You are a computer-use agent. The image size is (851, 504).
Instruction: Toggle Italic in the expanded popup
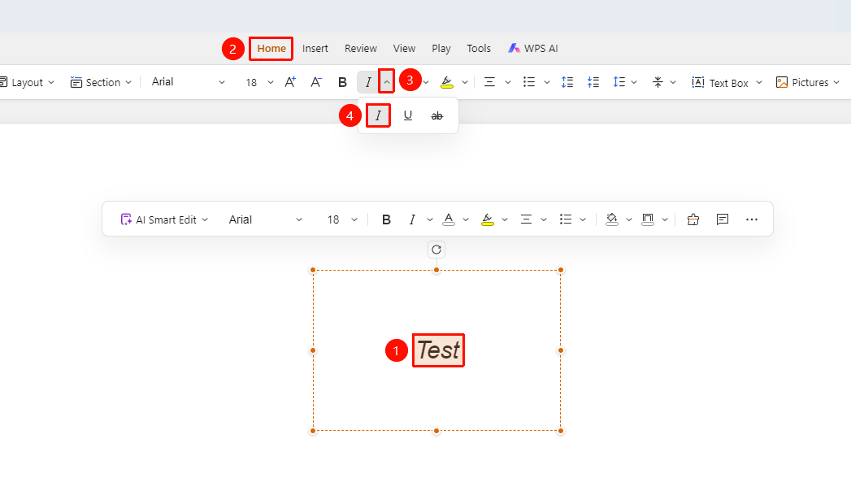pos(378,115)
